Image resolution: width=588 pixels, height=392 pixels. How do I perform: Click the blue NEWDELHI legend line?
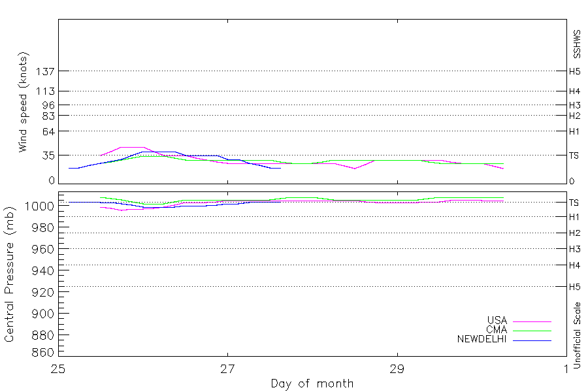[x=532, y=340]
